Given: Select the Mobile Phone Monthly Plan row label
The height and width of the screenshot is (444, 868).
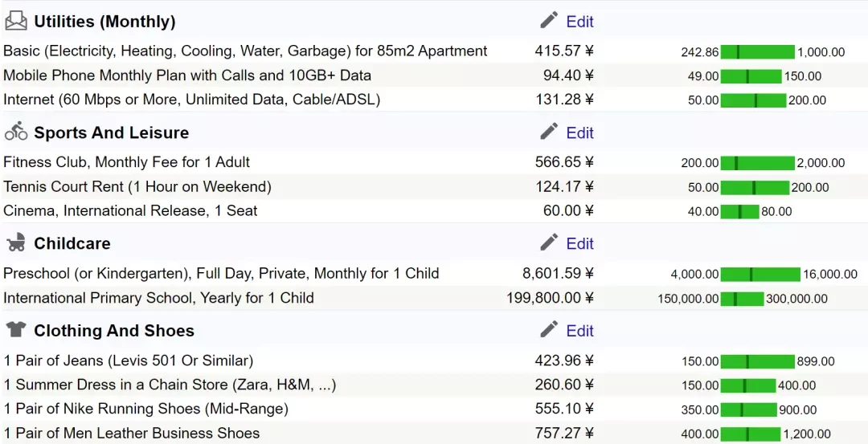Looking at the screenshot, I should [187, 75].
